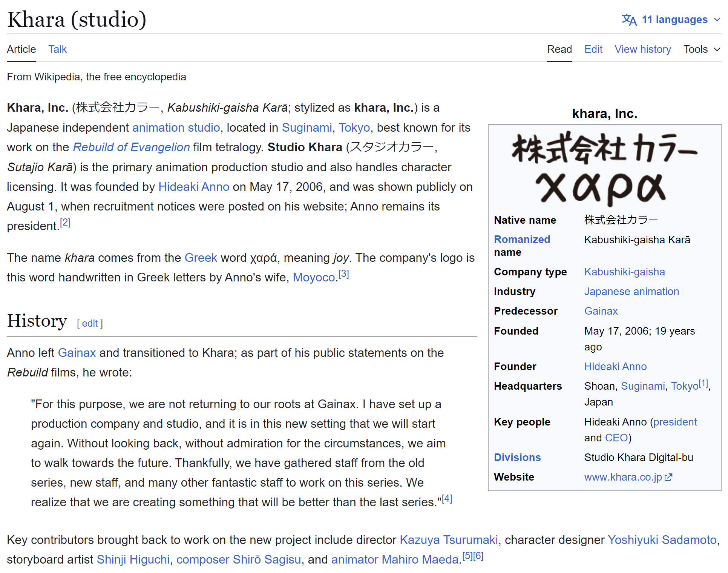This screenshot has height=573, width=728.
Task: Edit the History section
Action: 90,323
